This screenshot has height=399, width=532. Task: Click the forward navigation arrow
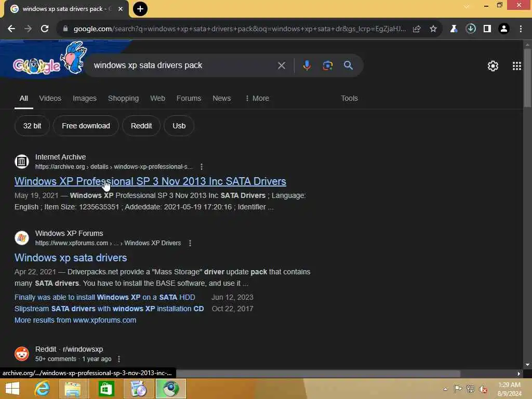(28, 29)
